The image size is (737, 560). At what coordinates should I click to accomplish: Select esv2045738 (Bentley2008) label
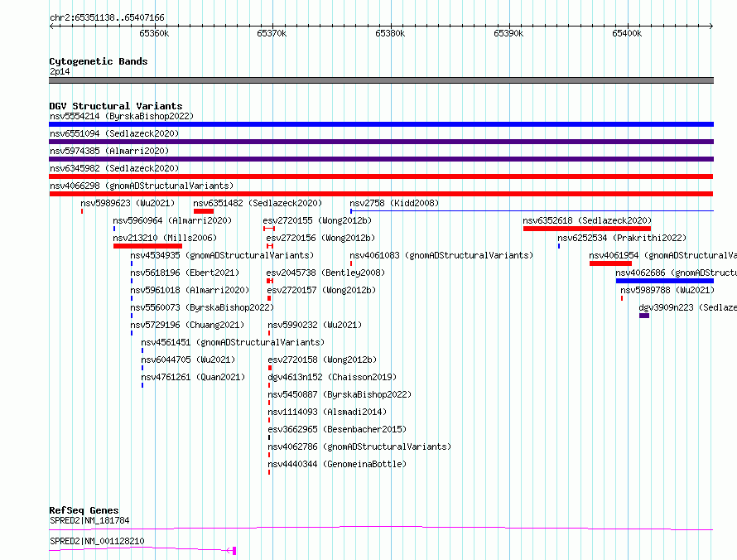click(325, 273)
